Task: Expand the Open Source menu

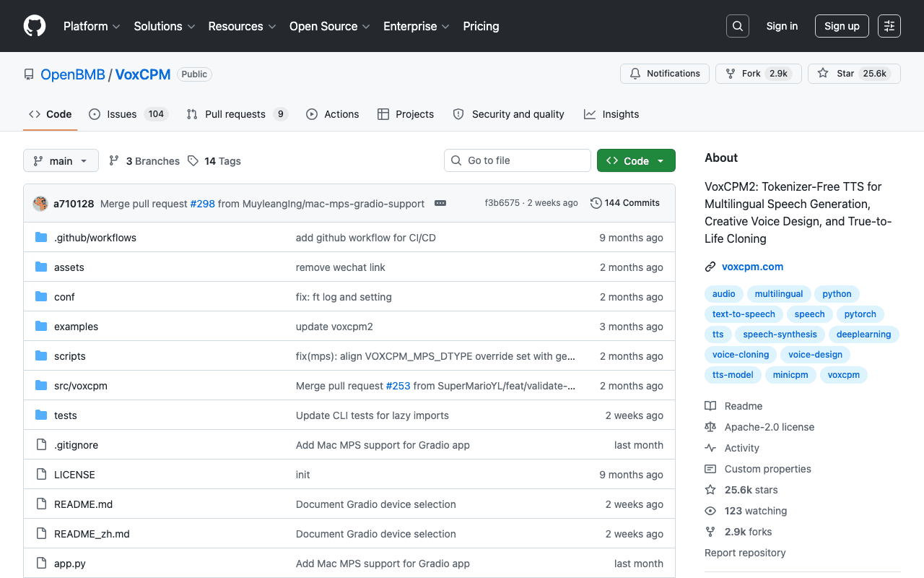Action: point(330,26)
